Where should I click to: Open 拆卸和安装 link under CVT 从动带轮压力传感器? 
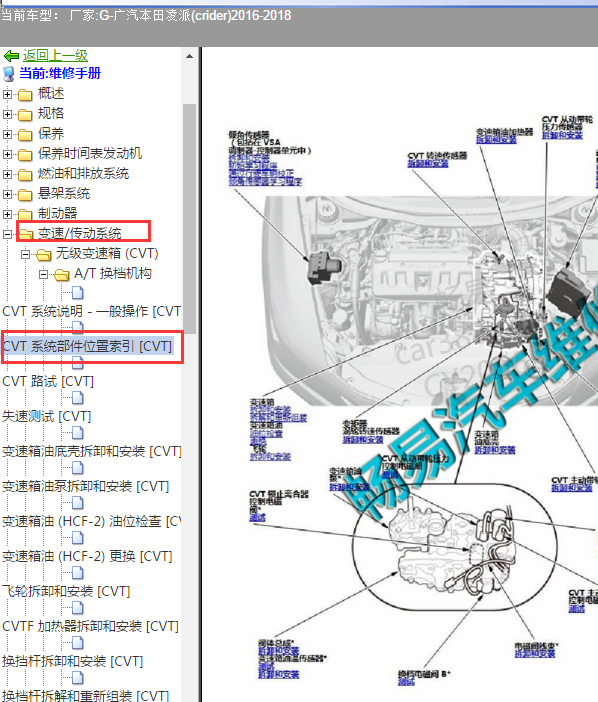pyautogui.click(x=563, y=135)
